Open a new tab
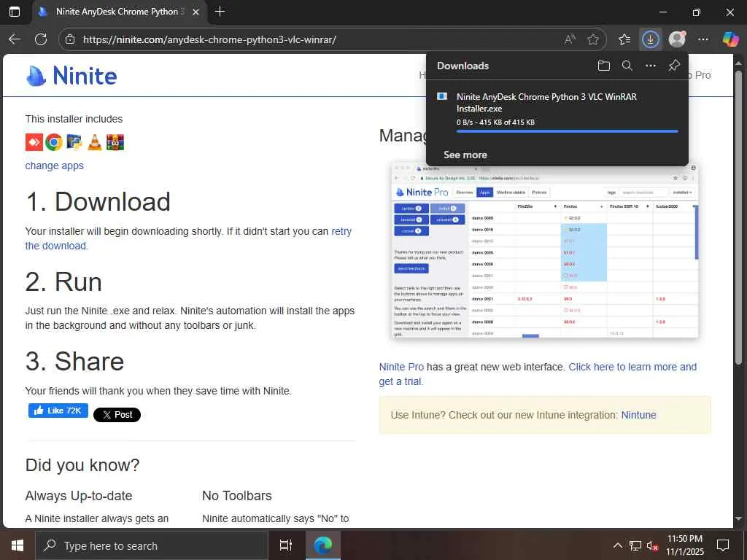The height and width of the screenshot is (560, 747). pyautogui.click(x=220, y=12)
